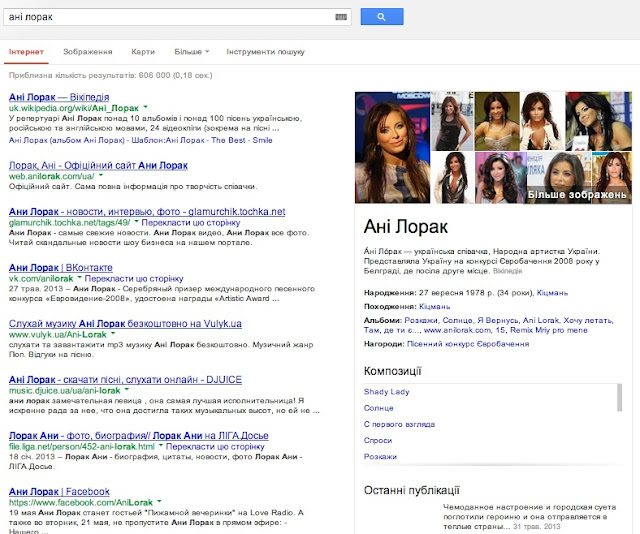Image resolution: width=640 pixels, height=534 pixels.
Task: Expand arrow next to file.liga.net URL
Action: 161,445
